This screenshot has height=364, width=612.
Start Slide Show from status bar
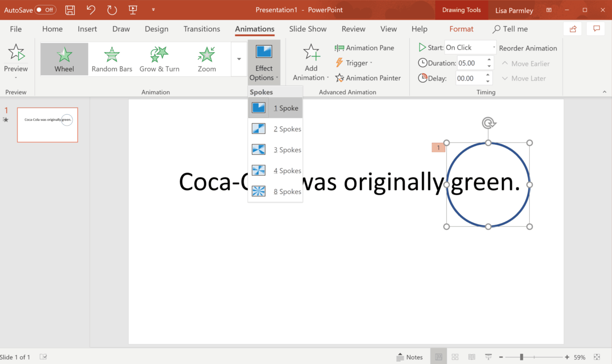pos(488,357)
